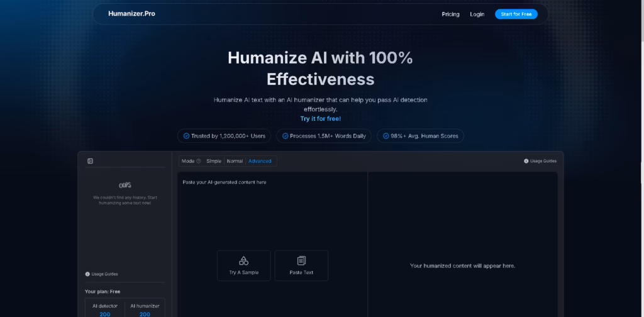The image size is (644, 317).
Task: Click the Mode help question-mark icon
Action: pos(199,161)
